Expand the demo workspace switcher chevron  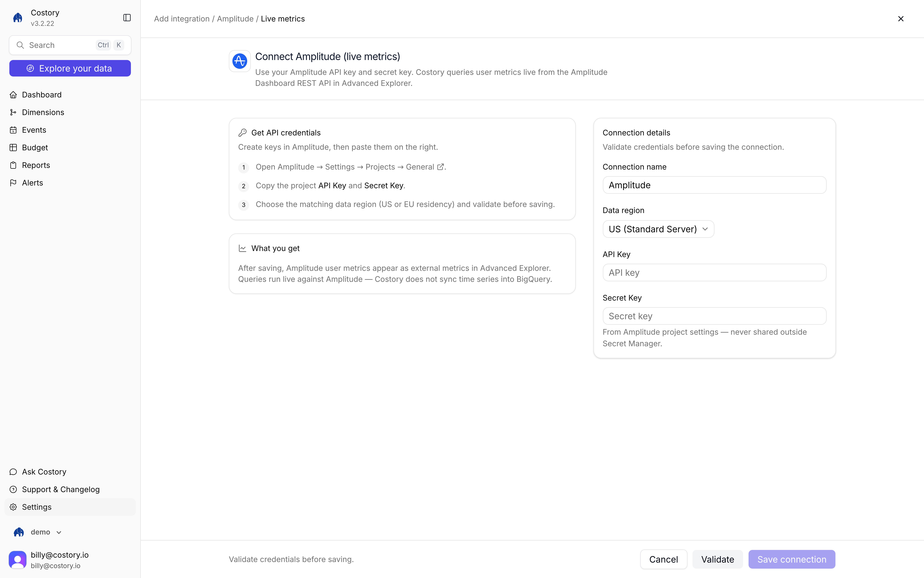coord(59,532)
